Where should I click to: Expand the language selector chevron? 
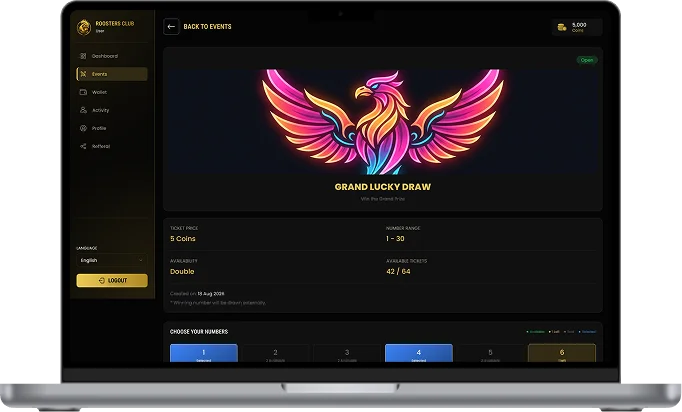tap(140, 260)
